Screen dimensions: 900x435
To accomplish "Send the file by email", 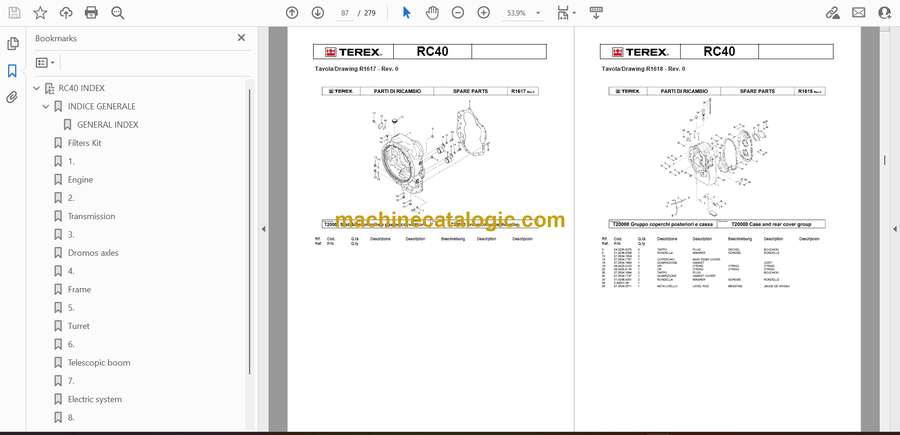I will [859, 13].
